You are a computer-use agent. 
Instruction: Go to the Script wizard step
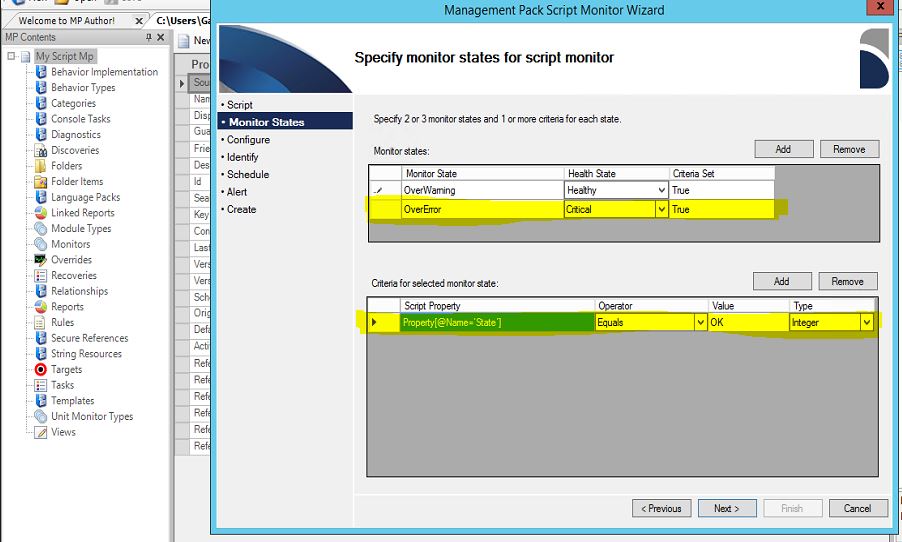pyautogui.click(x=239, y=105)
